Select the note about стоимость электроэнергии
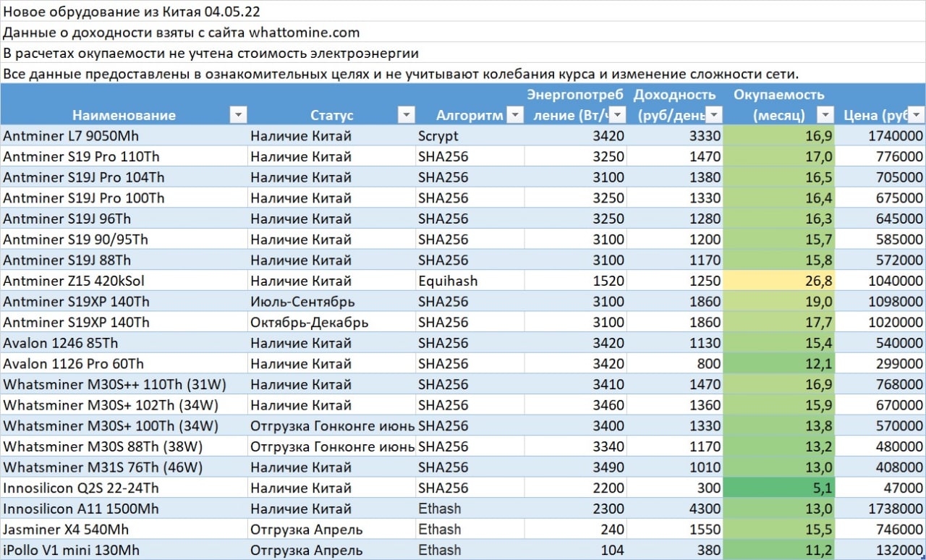Image resolution: width=926 pixels, height=560 pixels. [211, 53]
